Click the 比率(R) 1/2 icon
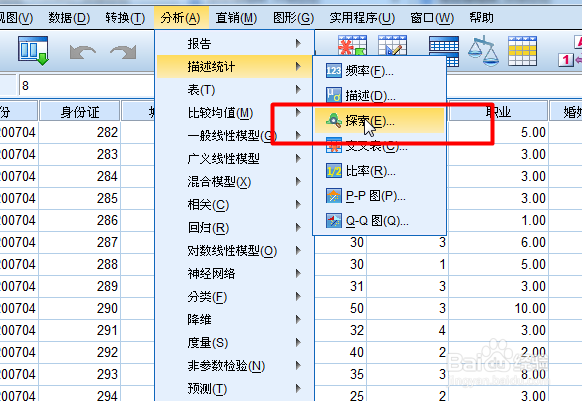The width and height of the screenshot is (582, 401). click(x=333, y=171)
